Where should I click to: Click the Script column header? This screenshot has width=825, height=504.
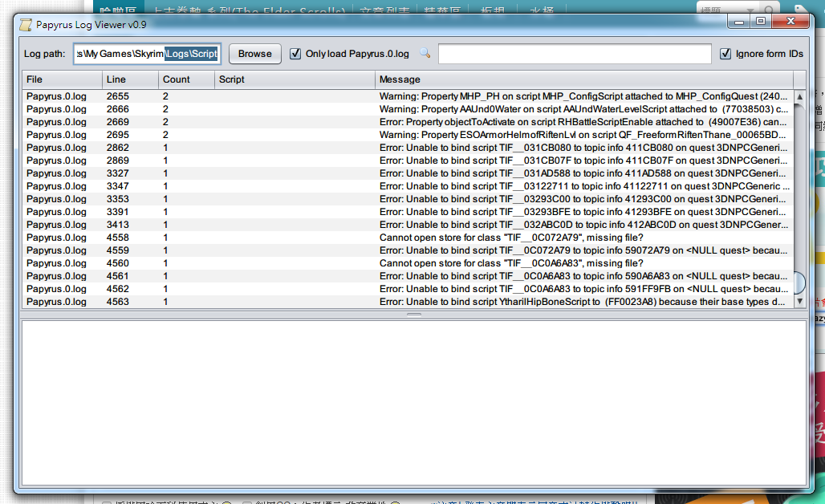point(295,79)
